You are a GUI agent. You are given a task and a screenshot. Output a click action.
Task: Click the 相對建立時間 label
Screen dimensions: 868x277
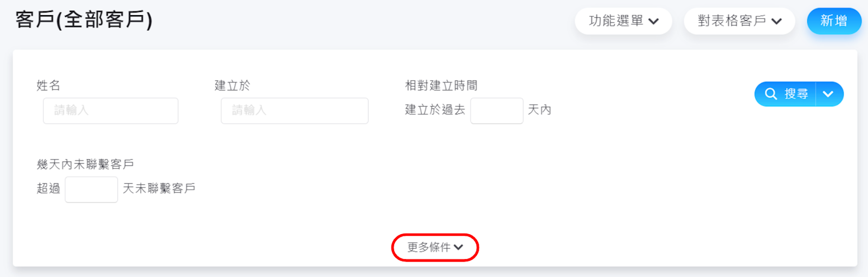441,86
